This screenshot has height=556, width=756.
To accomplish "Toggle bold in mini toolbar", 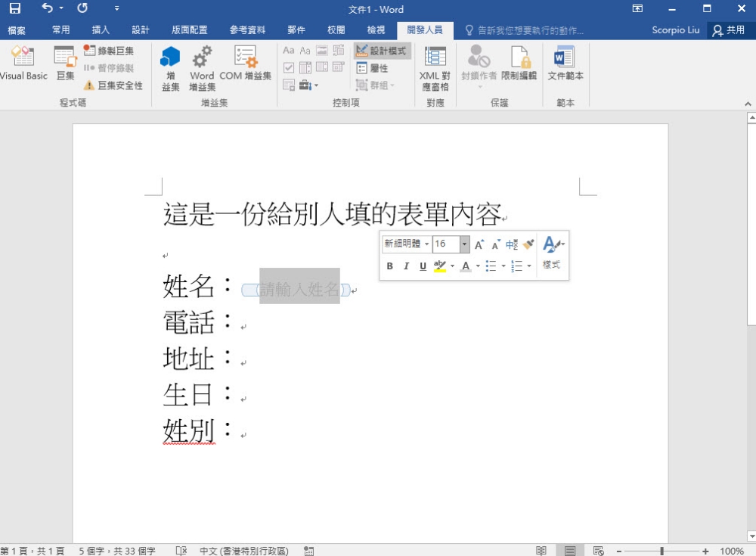I will [389, 266].
